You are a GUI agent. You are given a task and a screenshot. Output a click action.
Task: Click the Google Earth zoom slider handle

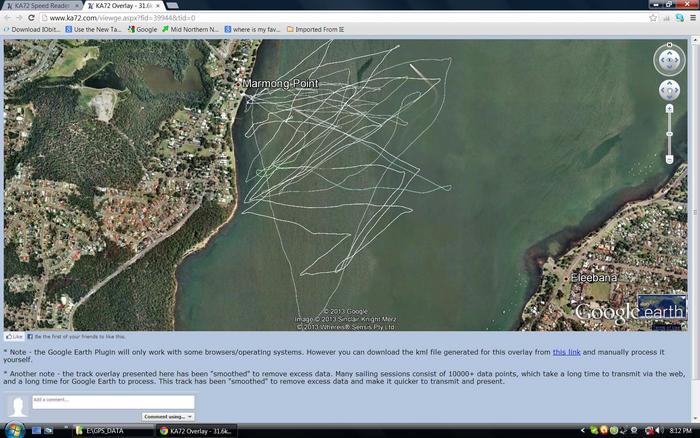pos(669,133)
